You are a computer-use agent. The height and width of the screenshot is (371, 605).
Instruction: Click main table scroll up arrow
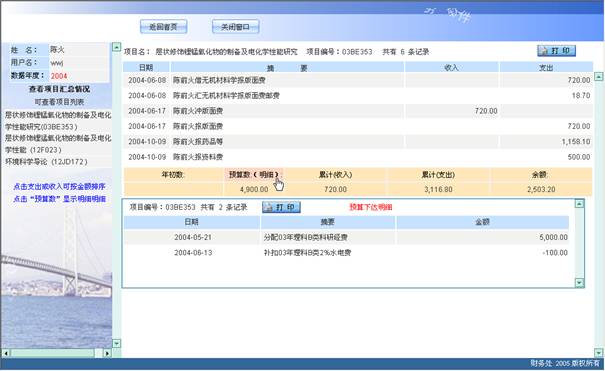(598, 76)
